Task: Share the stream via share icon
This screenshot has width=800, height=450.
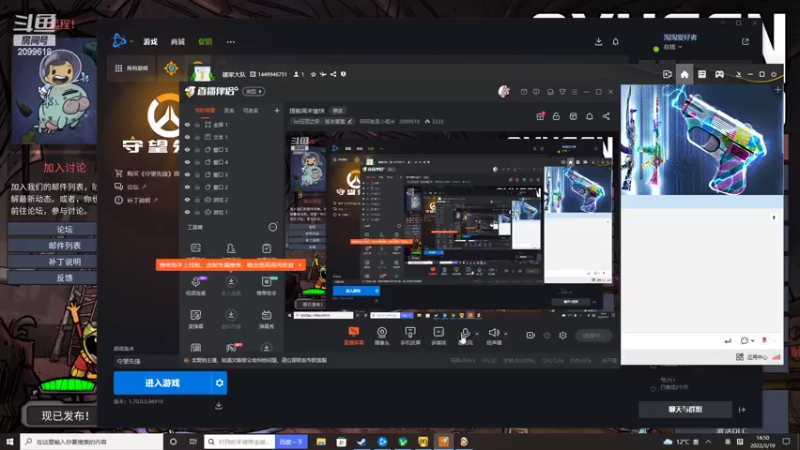Action: click(606, 116)
